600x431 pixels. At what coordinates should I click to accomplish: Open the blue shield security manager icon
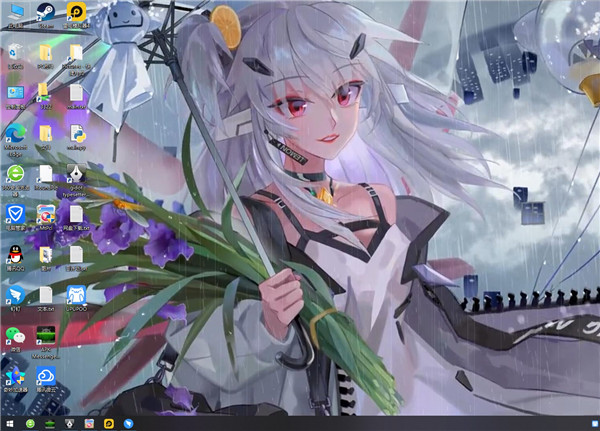click(x=15, y=215)
